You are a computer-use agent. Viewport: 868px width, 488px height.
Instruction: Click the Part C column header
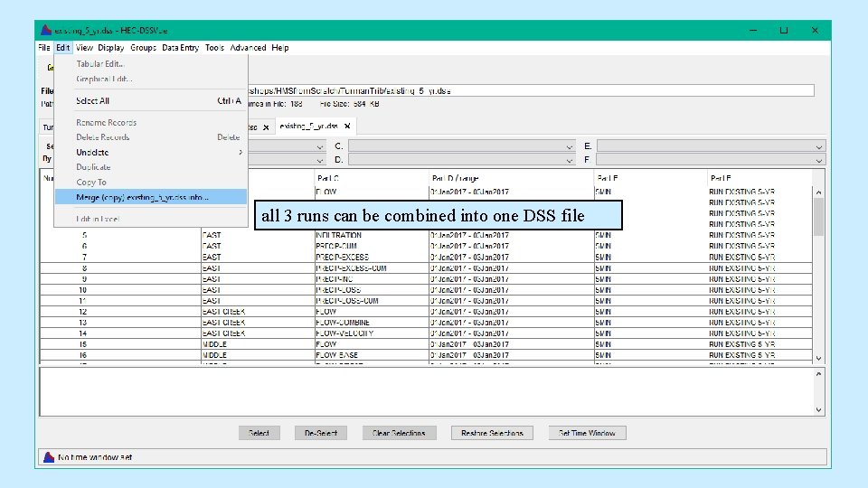coord(372,178)
